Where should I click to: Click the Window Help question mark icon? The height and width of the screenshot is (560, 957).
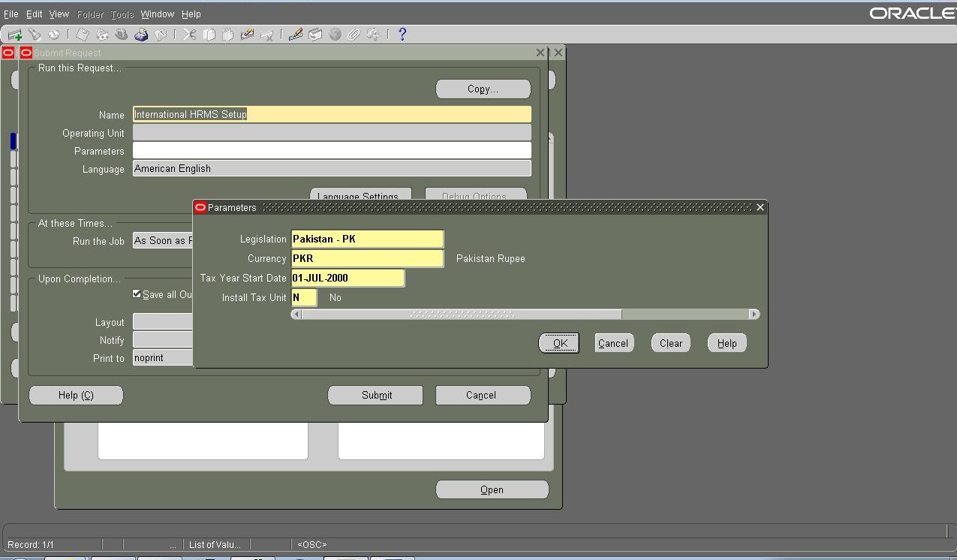pyautogui.click(x=401, y=34)
